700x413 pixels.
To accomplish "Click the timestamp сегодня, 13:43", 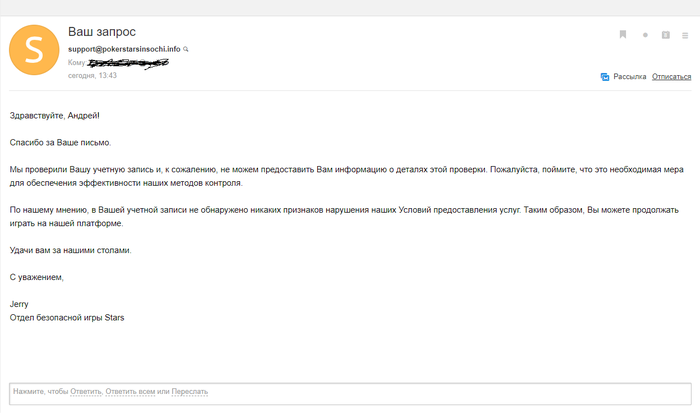I will [x=92, y=75].
